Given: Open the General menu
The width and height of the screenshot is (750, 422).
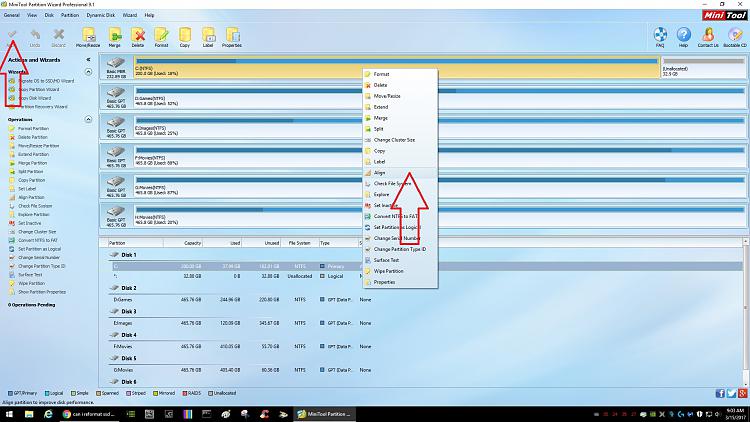Looking at the screenshot, I should point(11,15).
